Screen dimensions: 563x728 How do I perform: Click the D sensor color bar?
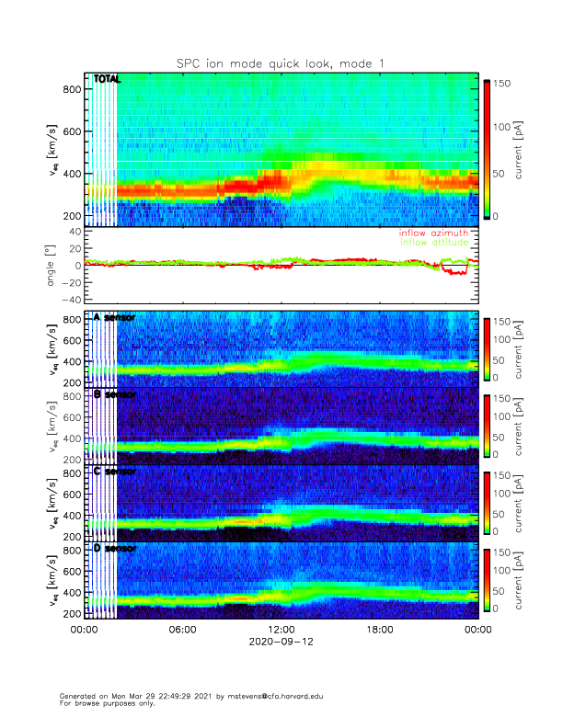pyautogui.click(x=488, y=579)
